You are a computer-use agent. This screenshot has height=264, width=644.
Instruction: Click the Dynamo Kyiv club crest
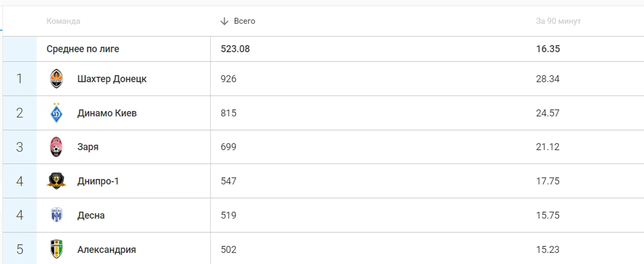(x=56, y=113)
